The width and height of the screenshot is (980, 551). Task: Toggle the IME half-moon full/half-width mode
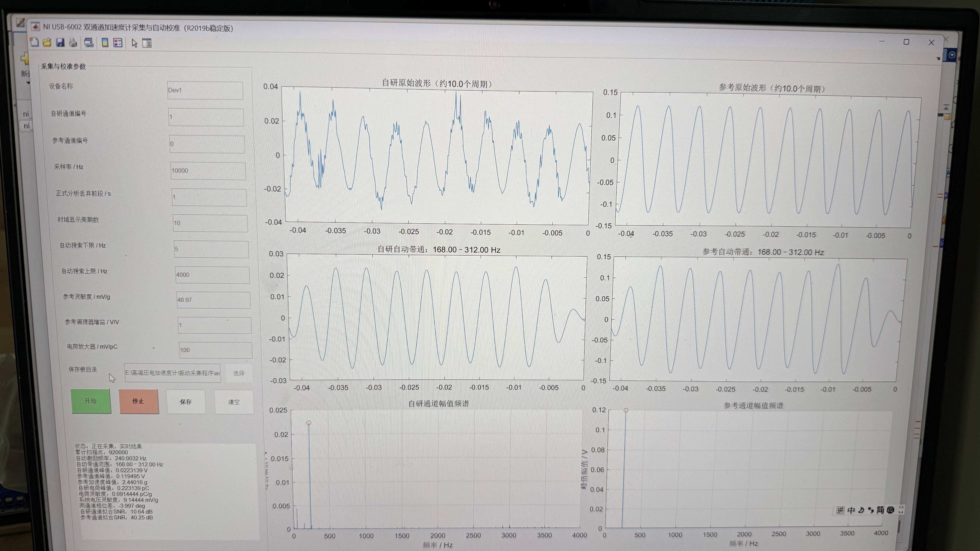[861, 510]
